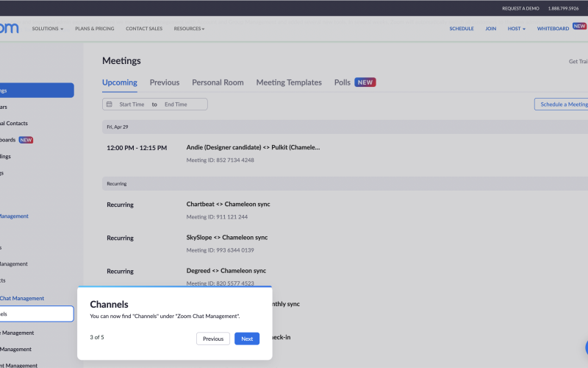Viewport: 588px width, 368px height.
Task: Switch to the Previous meetings tab
Action: pyautogui.click(x=165, y=82)
